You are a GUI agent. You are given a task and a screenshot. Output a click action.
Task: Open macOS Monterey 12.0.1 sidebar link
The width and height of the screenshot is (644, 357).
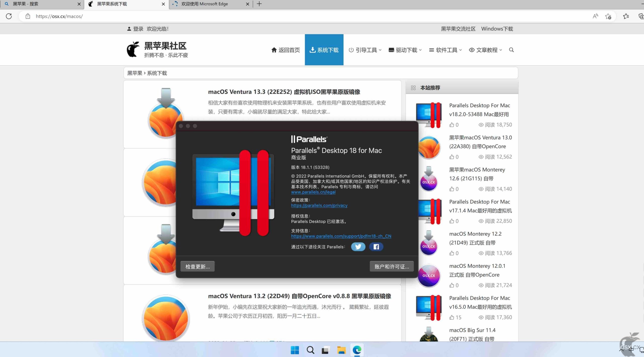point(477,270)
